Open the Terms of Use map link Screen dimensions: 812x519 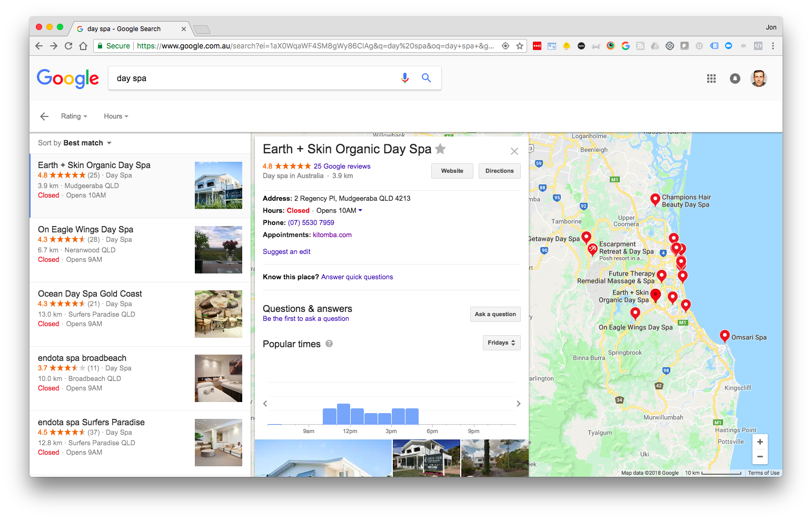[x=764, y=473]
